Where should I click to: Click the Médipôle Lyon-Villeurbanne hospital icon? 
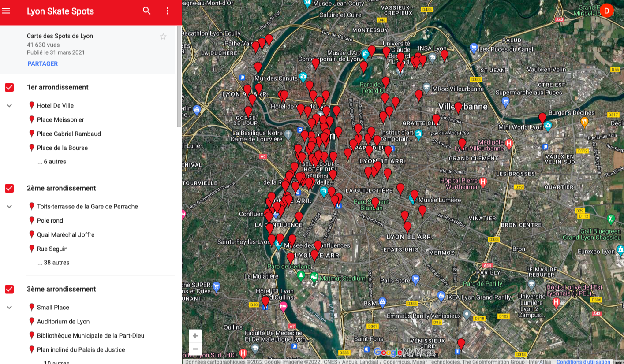(509, 143)
